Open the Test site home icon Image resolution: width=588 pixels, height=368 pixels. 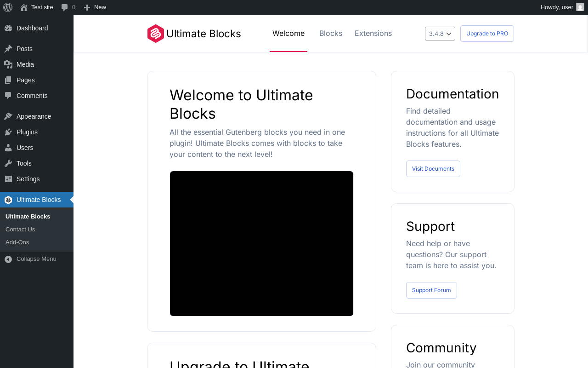click(24, 7)
